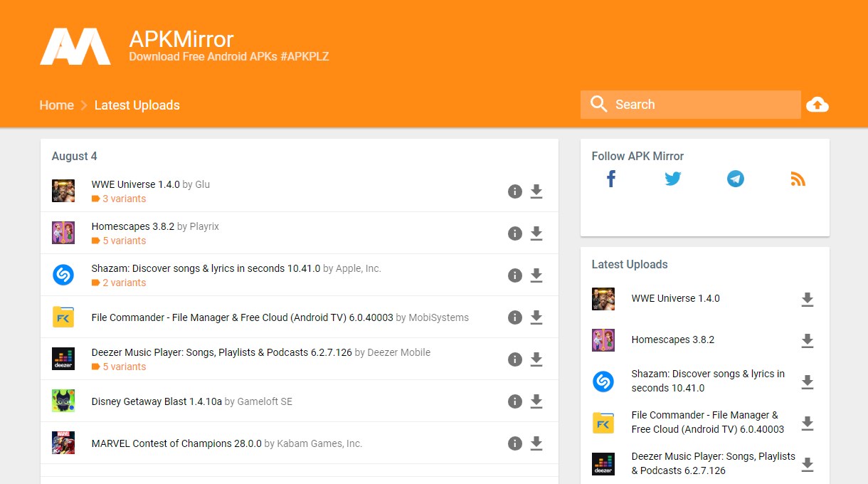
Task: Show info for Shazam 10.41.0
Action: (515, 275)
